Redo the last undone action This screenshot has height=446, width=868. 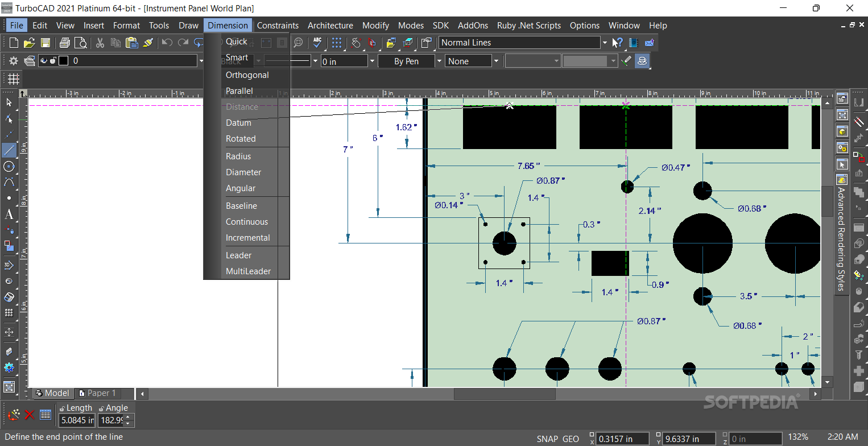pyautogui.click(x=183, y=43)
